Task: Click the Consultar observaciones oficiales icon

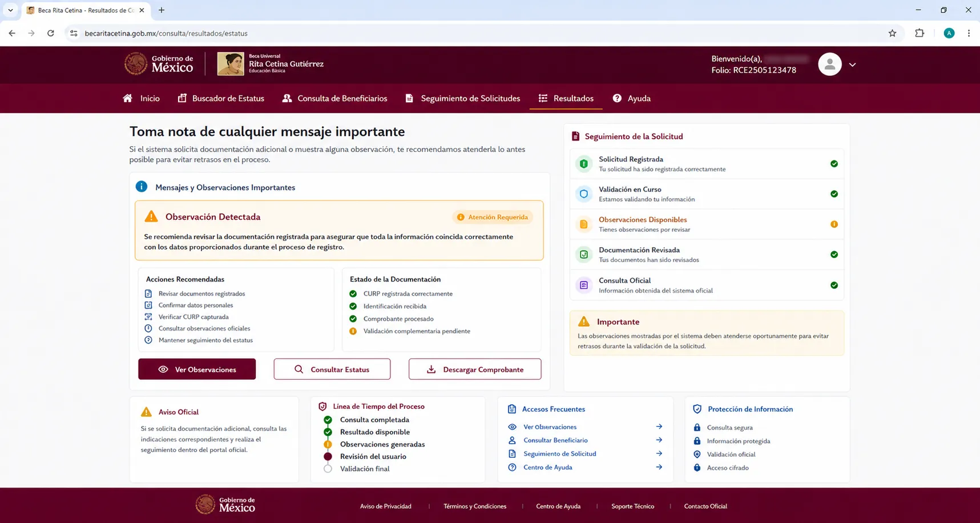Action: tap(148, 328)
